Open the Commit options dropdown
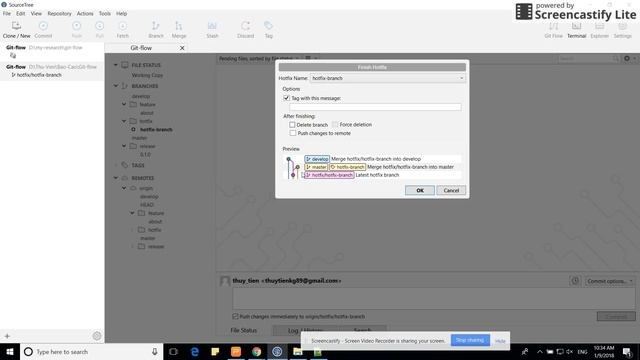640x360 pixels. click(610, 281)
